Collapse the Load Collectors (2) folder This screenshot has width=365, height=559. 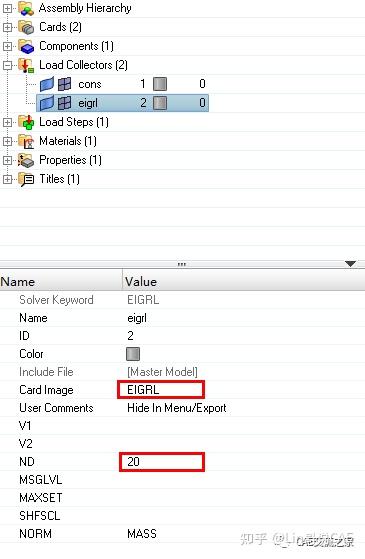[x=7, y=65]
